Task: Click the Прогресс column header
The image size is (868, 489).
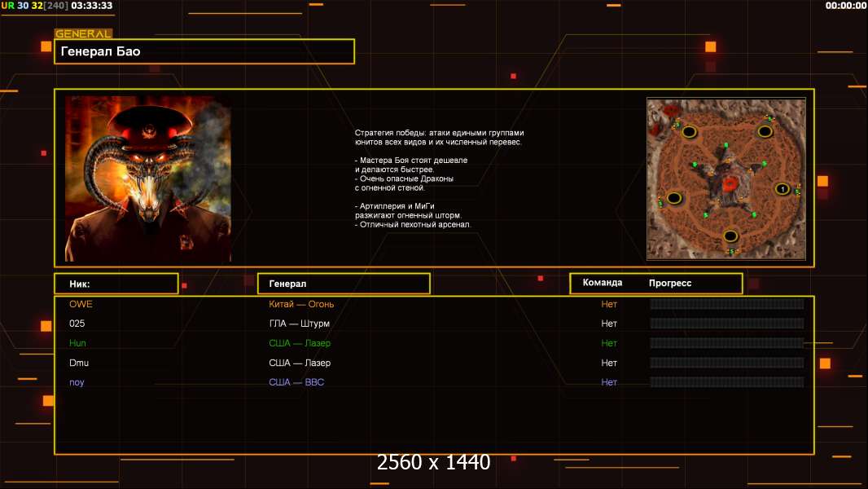Action: click(670, 283)
